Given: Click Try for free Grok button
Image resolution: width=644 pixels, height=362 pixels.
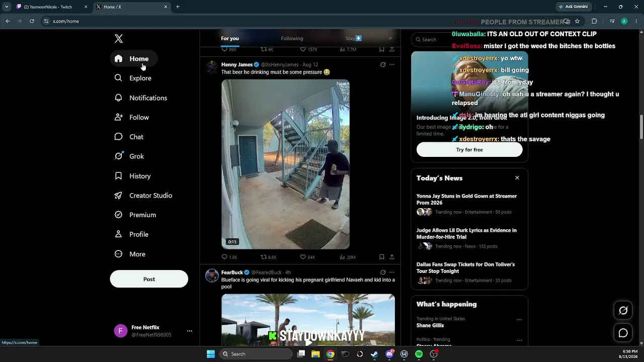Looking at the screenshot, I should point(469,150).
